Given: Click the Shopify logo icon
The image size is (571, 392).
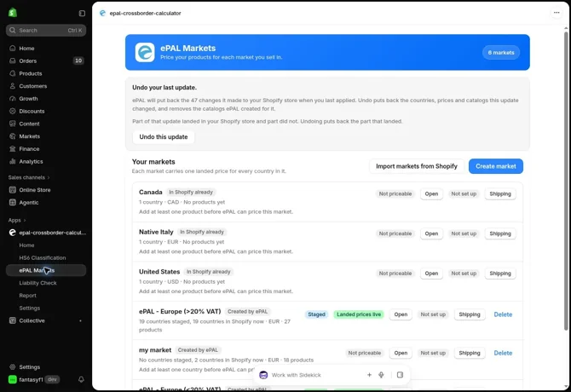Looking at the screenshot, I should tap(13, 13).
